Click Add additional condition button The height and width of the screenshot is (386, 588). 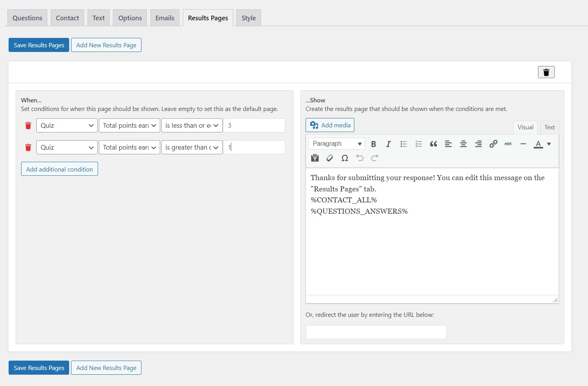pyautogui.click(x=59, y=169)
